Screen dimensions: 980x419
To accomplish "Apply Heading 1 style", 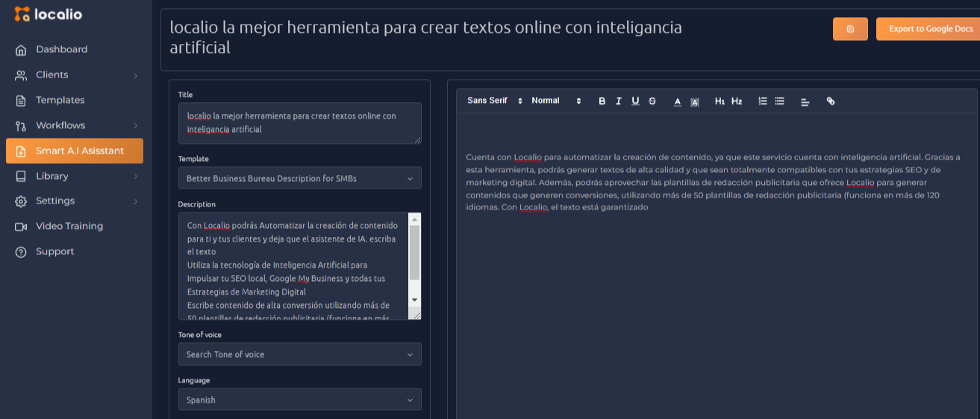I will pyautogui.click(x=720, y=101).
